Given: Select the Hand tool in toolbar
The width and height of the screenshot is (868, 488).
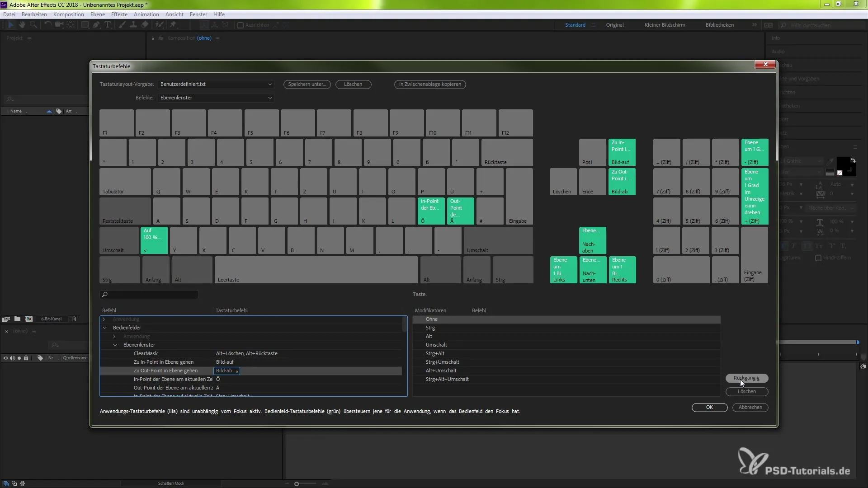Looking at the screenshot, I should (22, 25).
